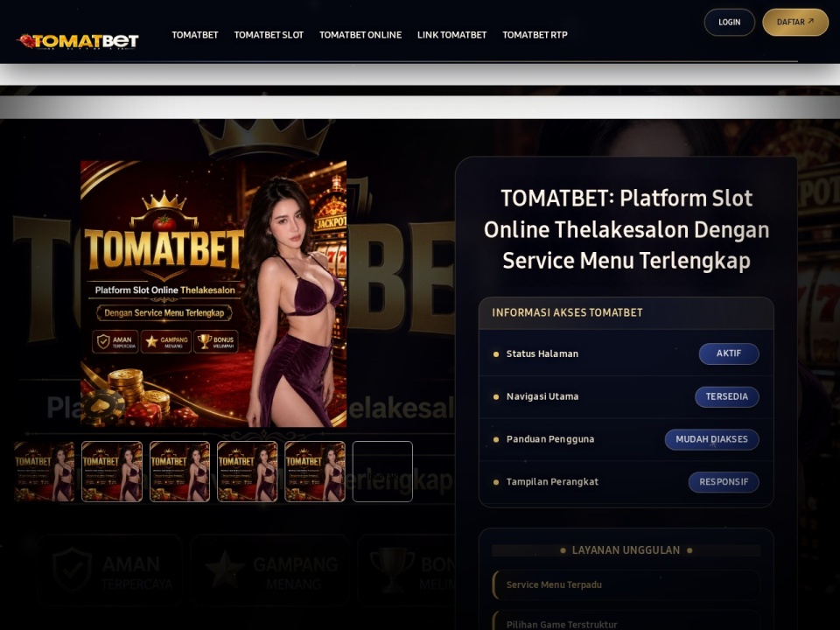Click 'Panduan Pengguna' row label
Screen dimensions: 840x630
pos(550,439)
